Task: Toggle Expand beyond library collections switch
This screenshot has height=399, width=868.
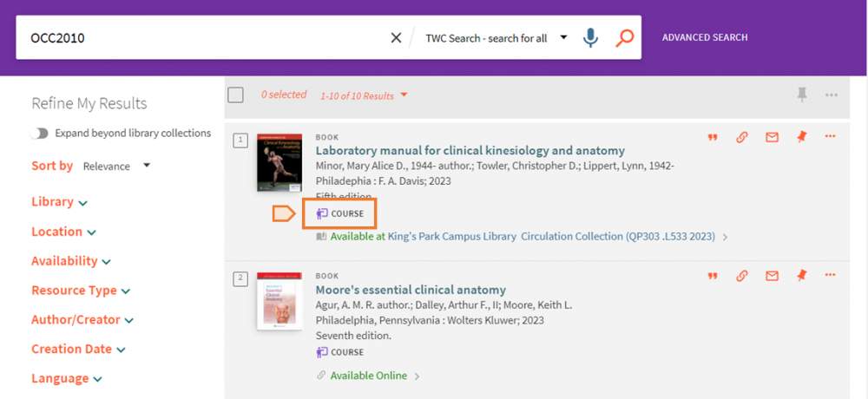Action: click(x=39, y=134)
